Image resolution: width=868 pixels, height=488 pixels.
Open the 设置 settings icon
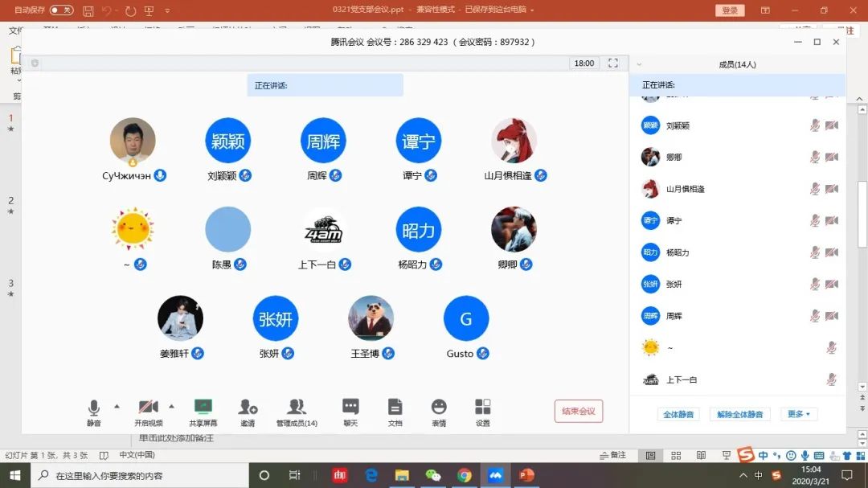482,408
